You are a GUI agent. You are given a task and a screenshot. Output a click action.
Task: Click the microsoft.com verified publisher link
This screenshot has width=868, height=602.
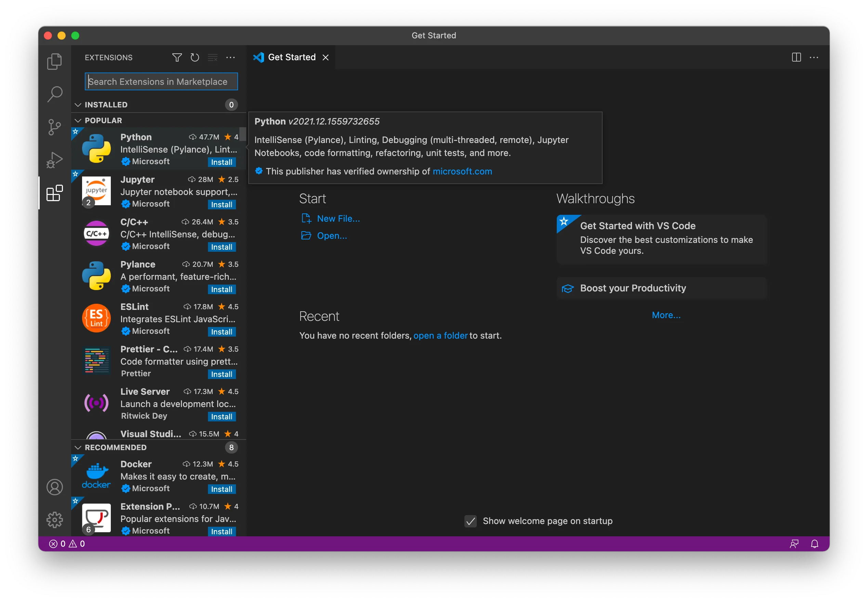[462, 171]
